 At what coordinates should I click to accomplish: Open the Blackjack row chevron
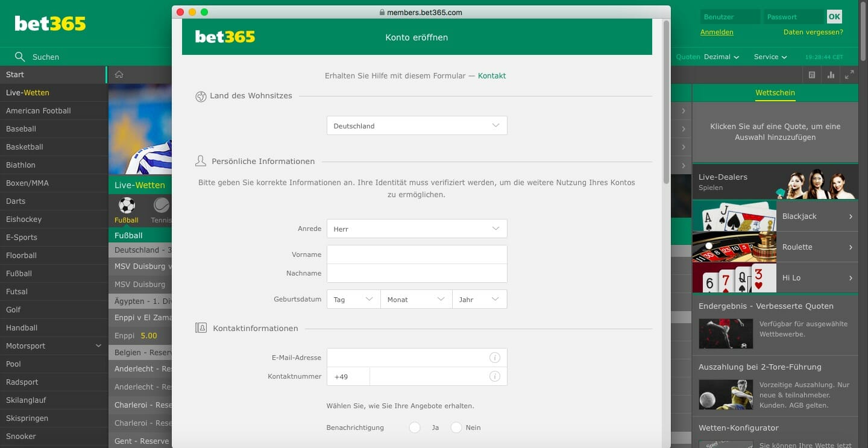(x=851, y=216)
